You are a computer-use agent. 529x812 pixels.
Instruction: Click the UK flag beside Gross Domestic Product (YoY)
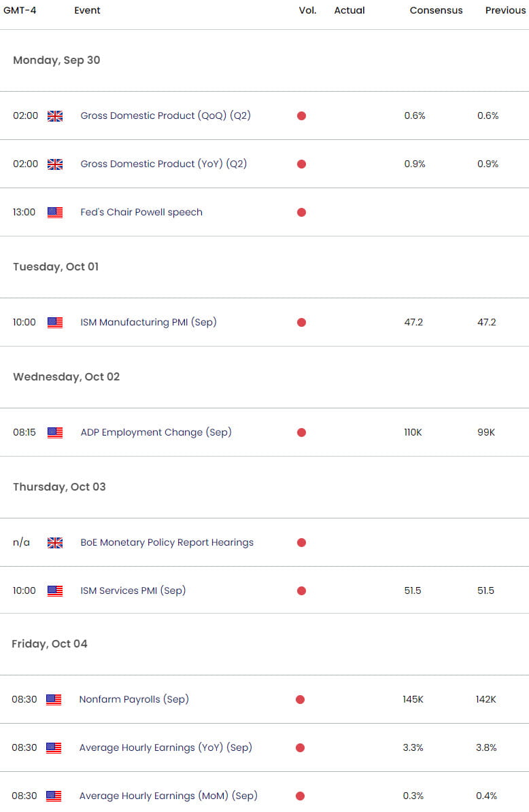55,164
